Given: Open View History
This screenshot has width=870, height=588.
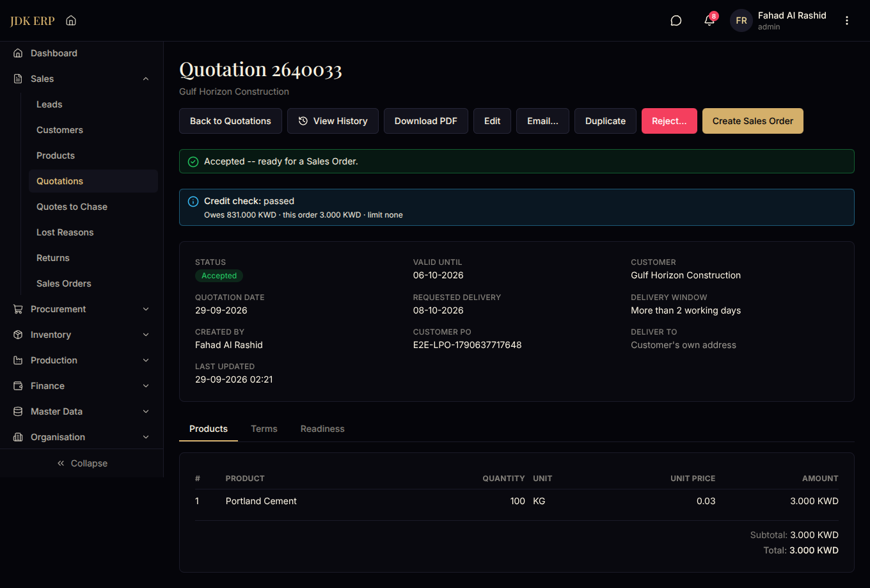Looking at the screenshot, I should tap(333, 121).
